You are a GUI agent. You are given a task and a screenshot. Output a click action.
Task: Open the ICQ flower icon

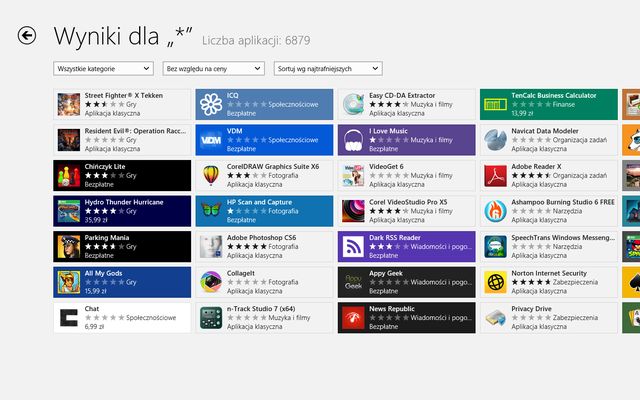click(211, 104)
